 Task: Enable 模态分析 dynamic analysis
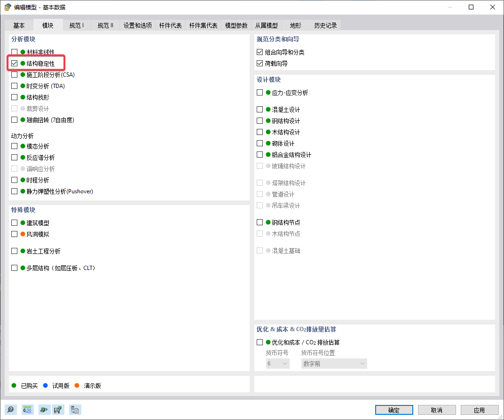click(14, 146)
